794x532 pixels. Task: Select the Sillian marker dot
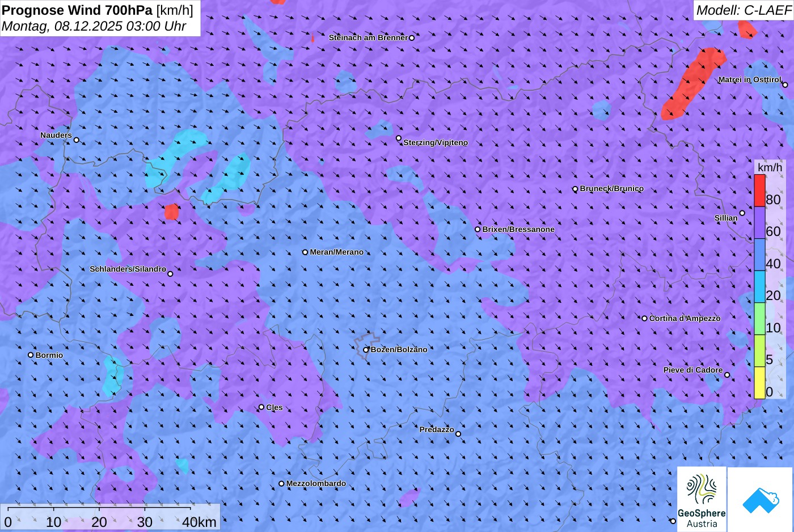point(742,213)
